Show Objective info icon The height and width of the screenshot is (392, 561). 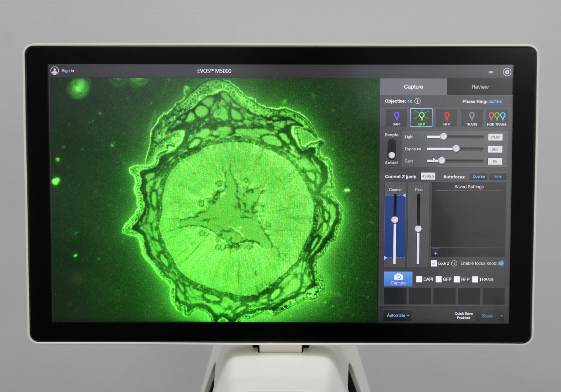[x=418, y=101]
